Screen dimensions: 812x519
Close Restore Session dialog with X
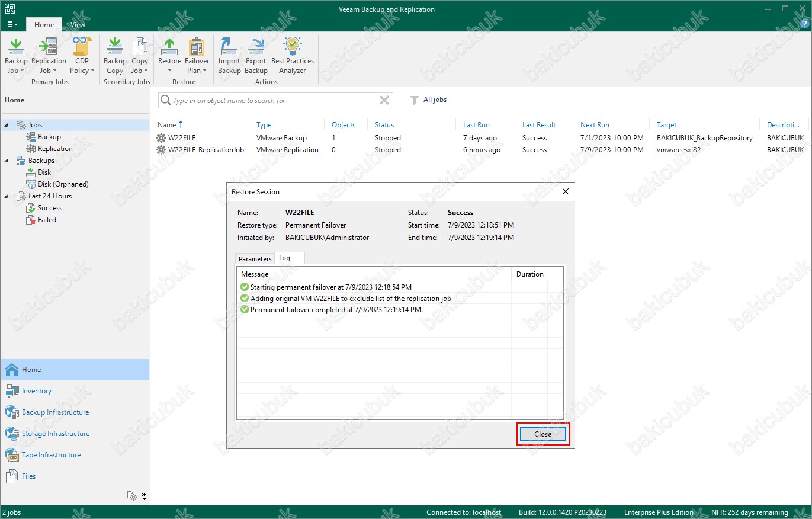(565, 191)
